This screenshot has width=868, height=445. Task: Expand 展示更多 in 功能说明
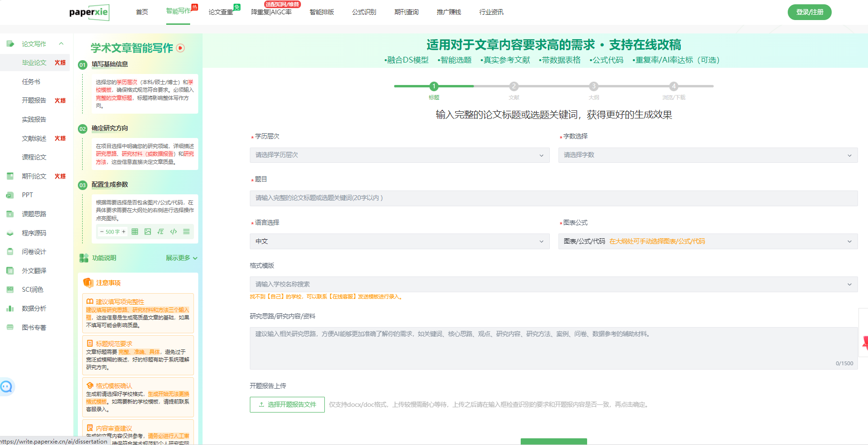tap(181, 258)
